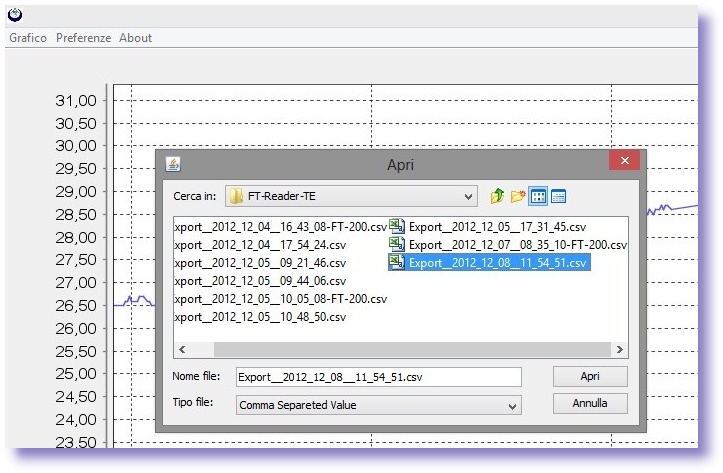Open the Grafico menu
Screen dimensions: 723x473
(x=28, y=38)
